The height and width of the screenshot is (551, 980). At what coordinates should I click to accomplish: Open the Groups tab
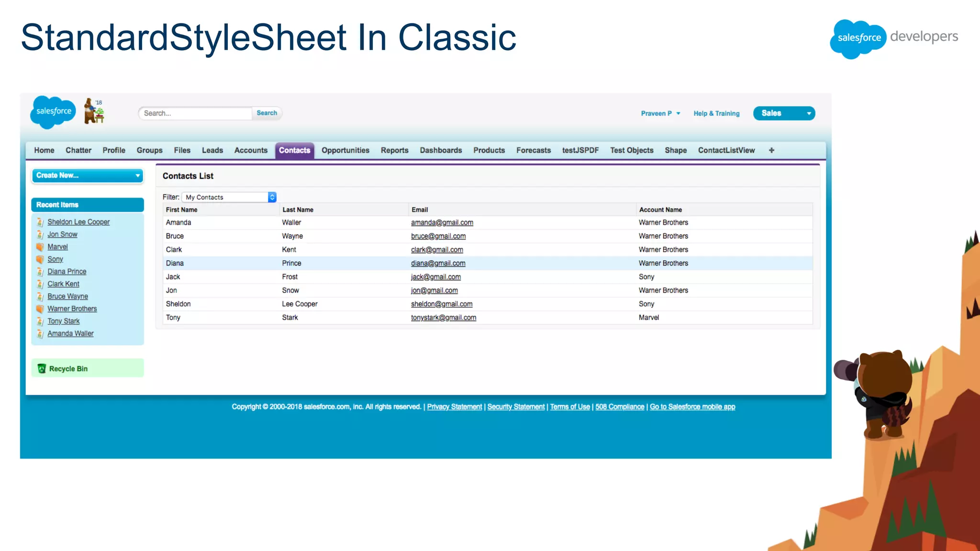point(150,150)
